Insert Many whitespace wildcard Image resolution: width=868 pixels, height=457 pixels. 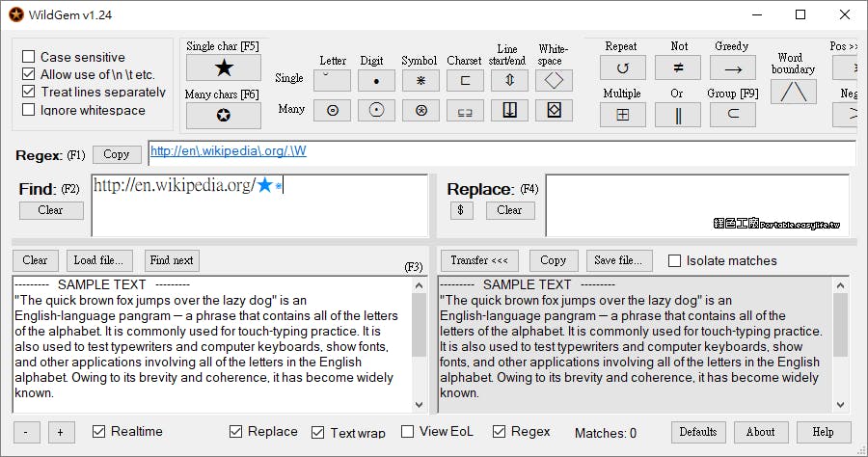(554, 111)
